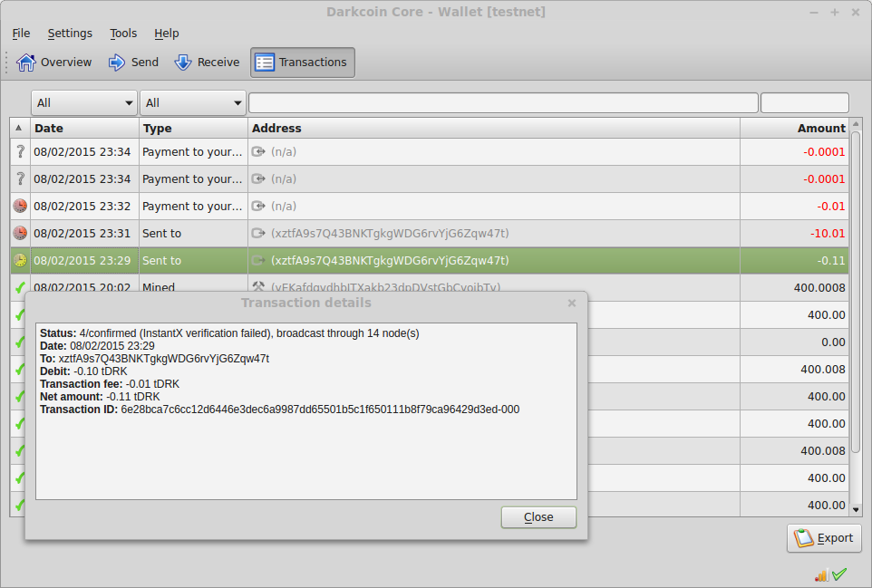This screenshot has height=588, width=872.
Task: Select the date cell "08/02/2015 23:32"
Action: 82,207
